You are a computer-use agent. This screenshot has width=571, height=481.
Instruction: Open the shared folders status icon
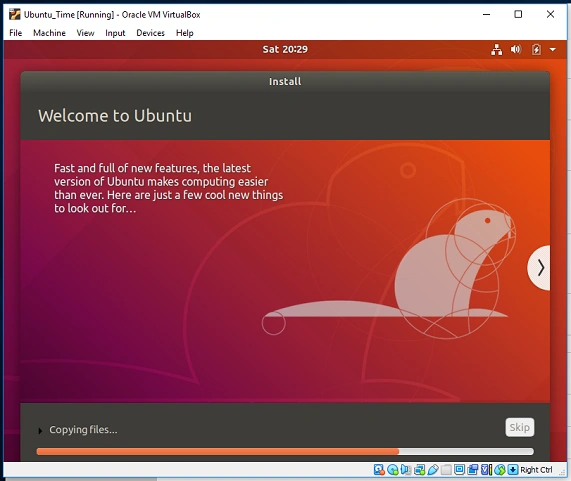(x=446, y=470)
